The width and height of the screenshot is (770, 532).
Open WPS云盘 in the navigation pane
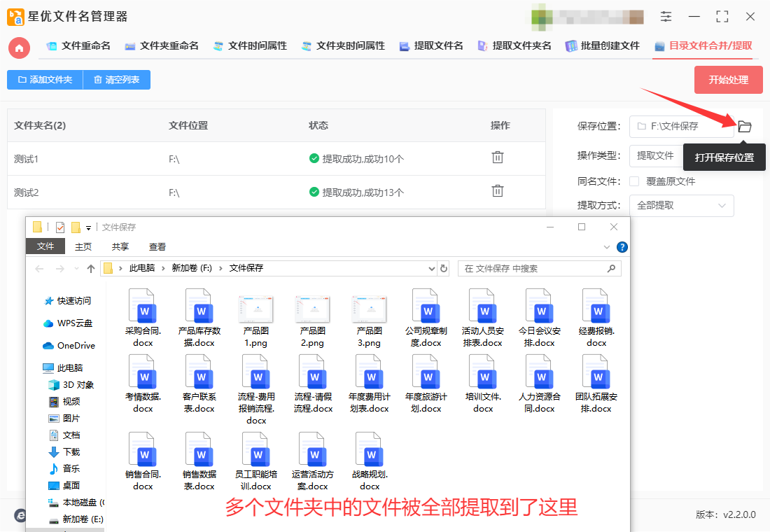pos(68,323)
